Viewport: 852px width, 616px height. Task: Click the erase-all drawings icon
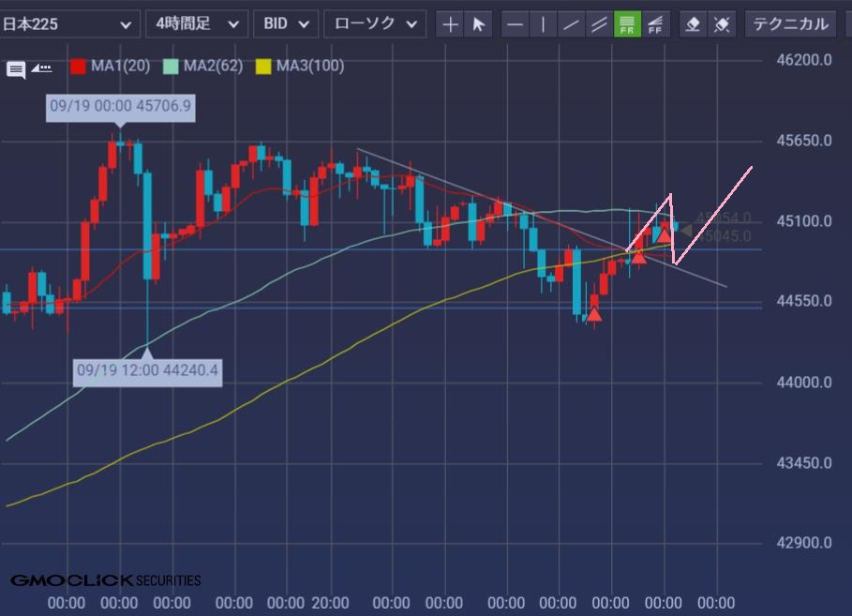coord(722,24)
